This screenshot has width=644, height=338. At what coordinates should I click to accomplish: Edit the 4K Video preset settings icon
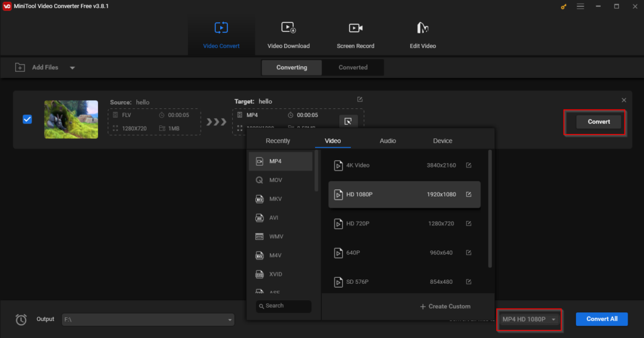click(x=469, y=166)
